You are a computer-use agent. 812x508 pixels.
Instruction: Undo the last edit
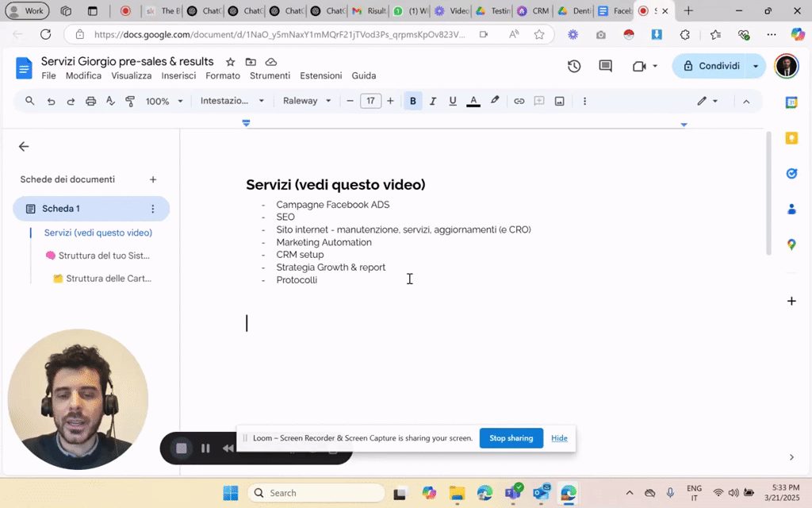[x=51, y=101]
